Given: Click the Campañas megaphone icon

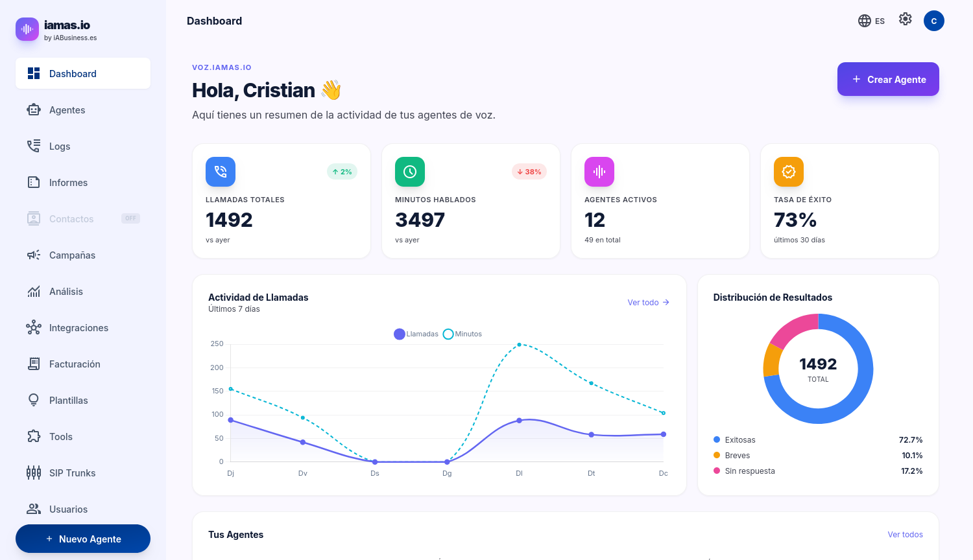Looking at the screenshot, I should (x=34, y=255).
